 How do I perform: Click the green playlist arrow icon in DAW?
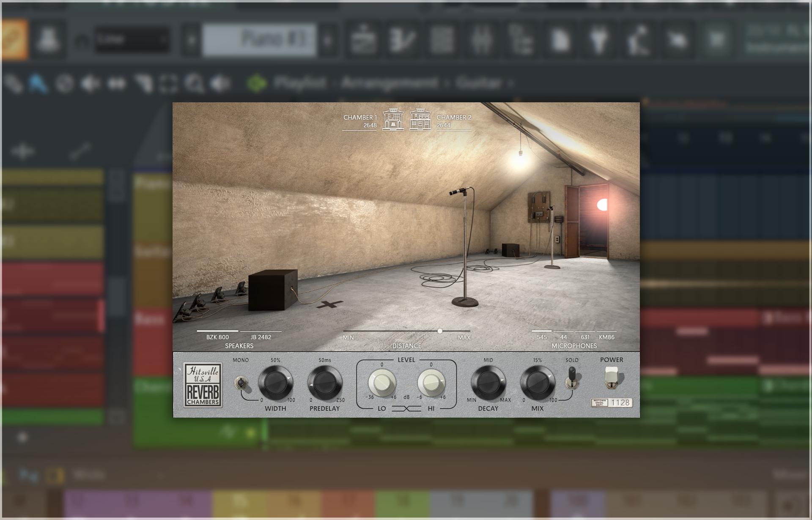click(x=257, y=83)
